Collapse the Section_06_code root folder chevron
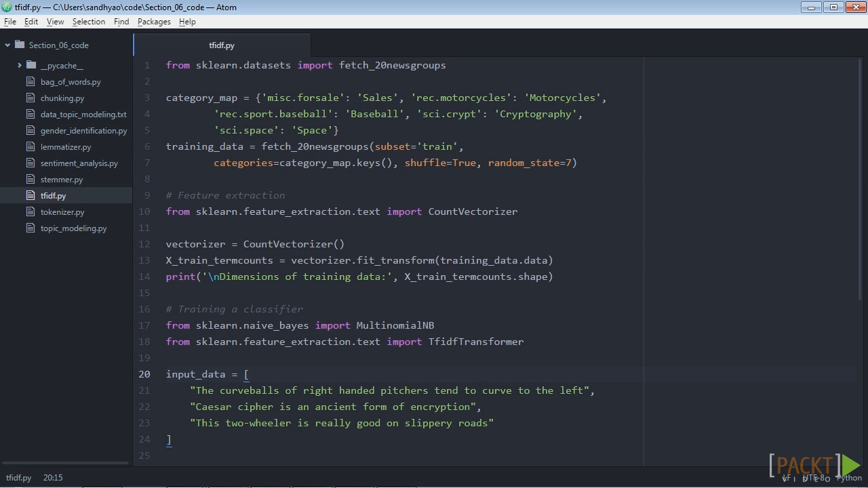The image size is (868, 488). click(7, 45)
